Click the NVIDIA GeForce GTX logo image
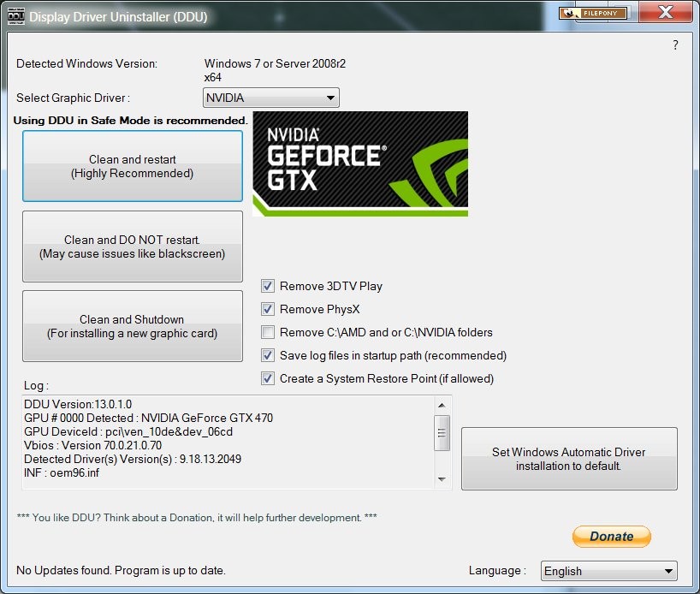Viewport: 700px width, 594px height. pyautogui.click(x=360, y=164)
